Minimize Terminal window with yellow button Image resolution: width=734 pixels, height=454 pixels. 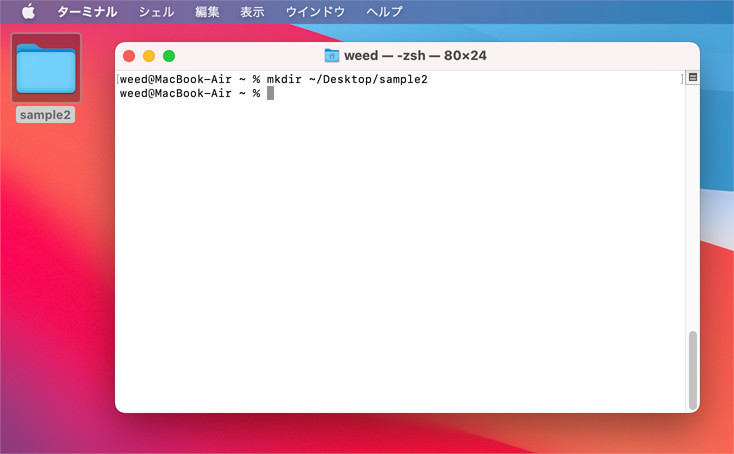[149, 56]
